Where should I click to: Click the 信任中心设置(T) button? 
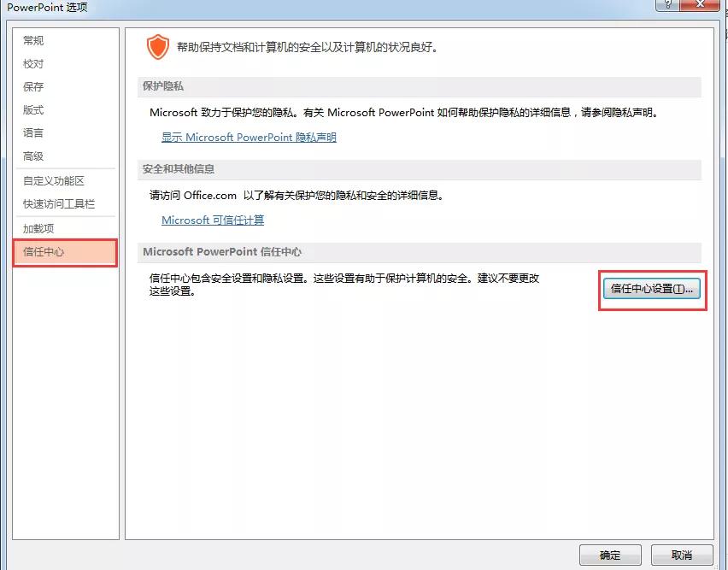(x=652, y=290)
